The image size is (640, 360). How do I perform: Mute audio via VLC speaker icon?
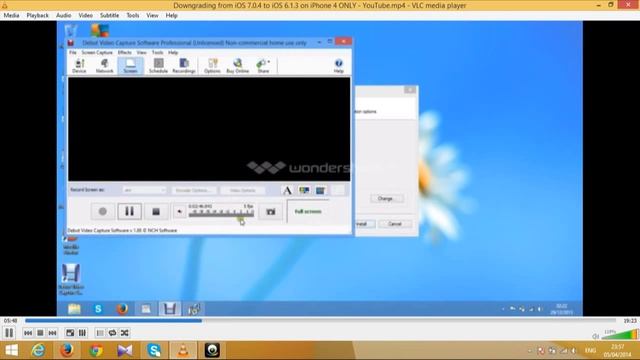tap(595, 336)
